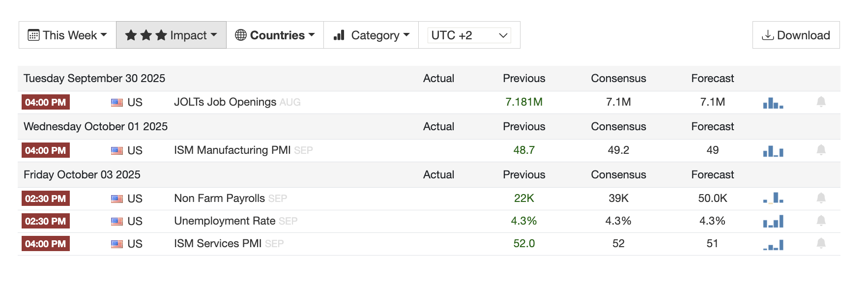The width and height of the screenshot is (868, 285).
Task: Expand the This Week date dropdown
Action: pyautogui.click(x=67, y=35)
